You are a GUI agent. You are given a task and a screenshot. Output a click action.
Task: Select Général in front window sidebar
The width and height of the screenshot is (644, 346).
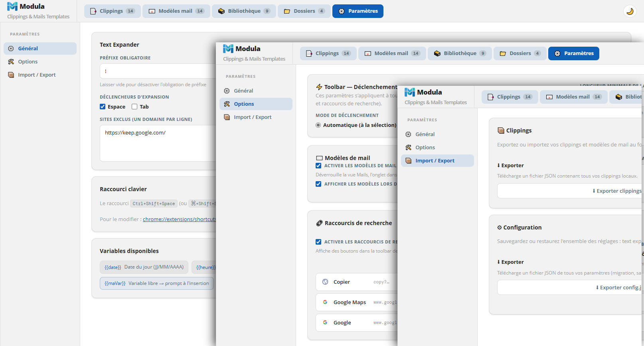(437, 134)
